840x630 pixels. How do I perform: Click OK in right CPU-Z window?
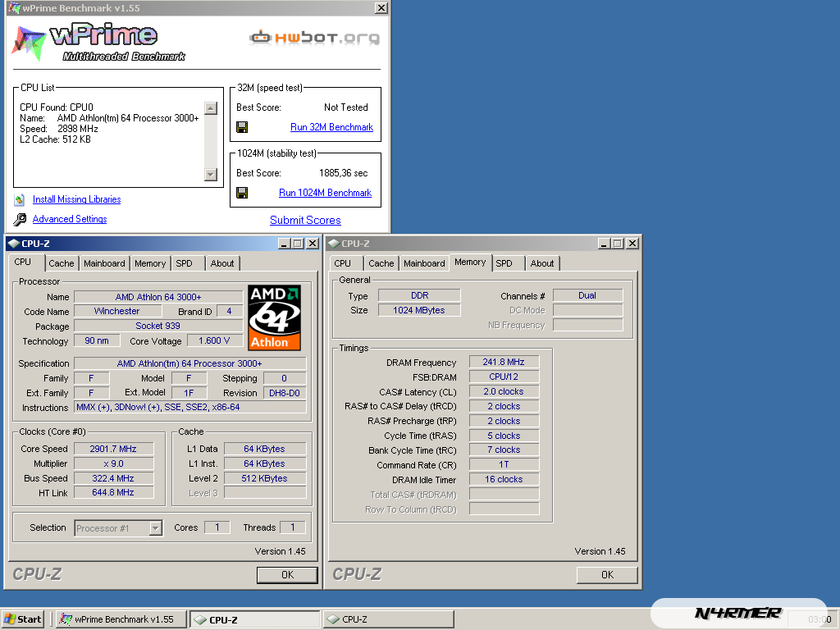click(607, 575)
